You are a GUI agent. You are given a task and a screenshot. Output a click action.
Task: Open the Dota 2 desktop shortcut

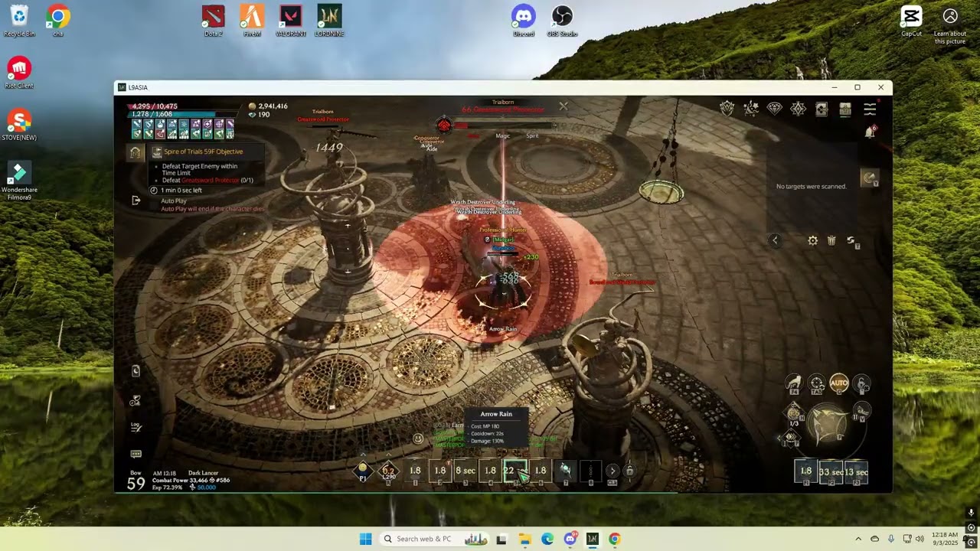213,20
